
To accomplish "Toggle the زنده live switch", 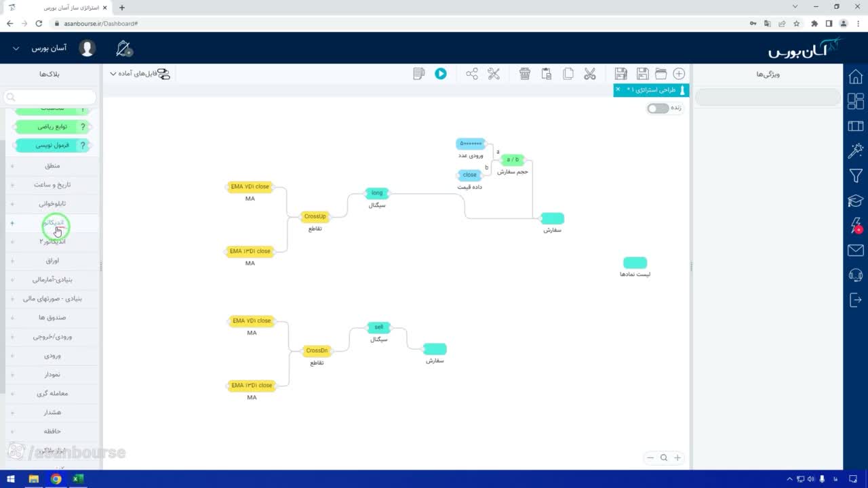I will [658, 108].
